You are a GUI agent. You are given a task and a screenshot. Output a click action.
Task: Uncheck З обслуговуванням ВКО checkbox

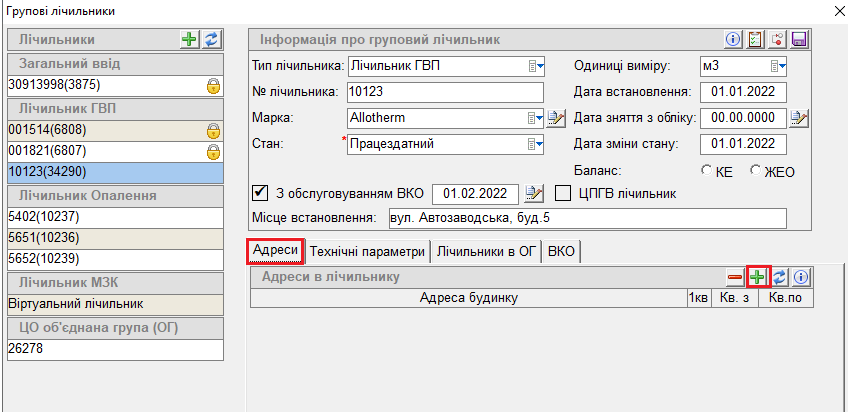[x=261, y=193]
